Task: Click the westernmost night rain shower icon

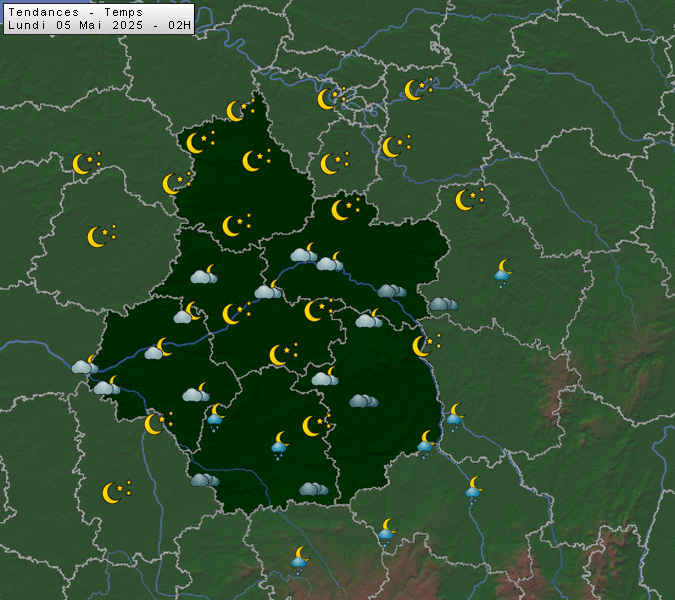Action: (215, 418)
